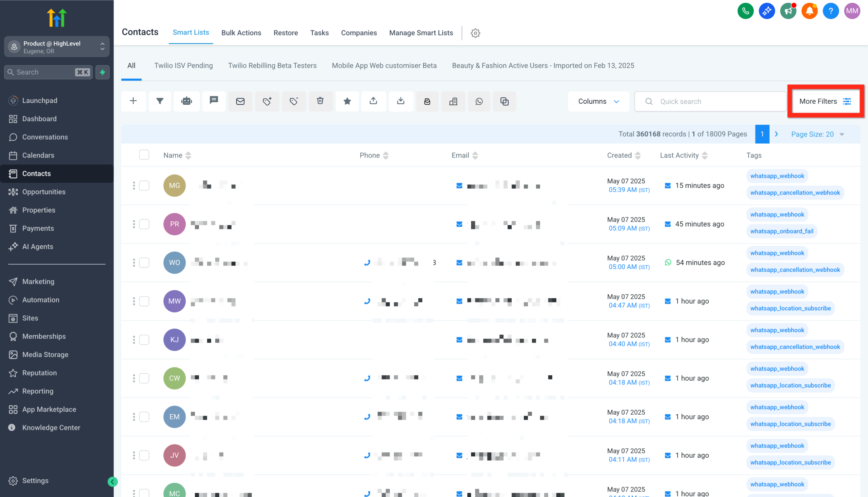Compose an email with the envelope icon

(240, 101)
